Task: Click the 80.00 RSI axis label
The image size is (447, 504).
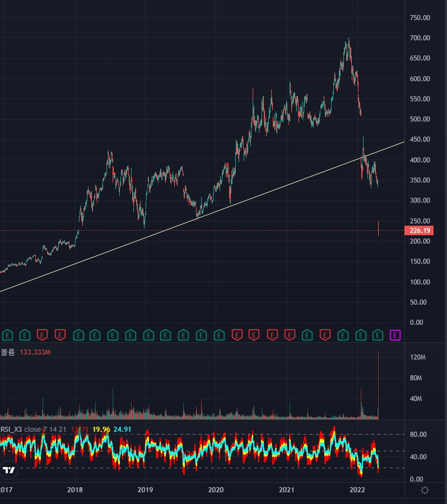Action: point(418,435)
